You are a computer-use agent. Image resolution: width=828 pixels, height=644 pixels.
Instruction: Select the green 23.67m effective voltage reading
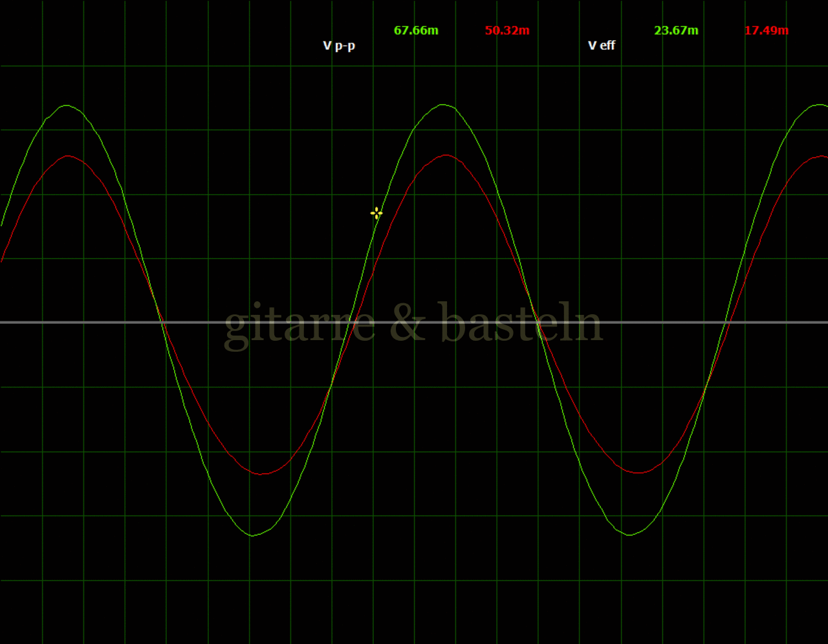[x=676, y=30]
